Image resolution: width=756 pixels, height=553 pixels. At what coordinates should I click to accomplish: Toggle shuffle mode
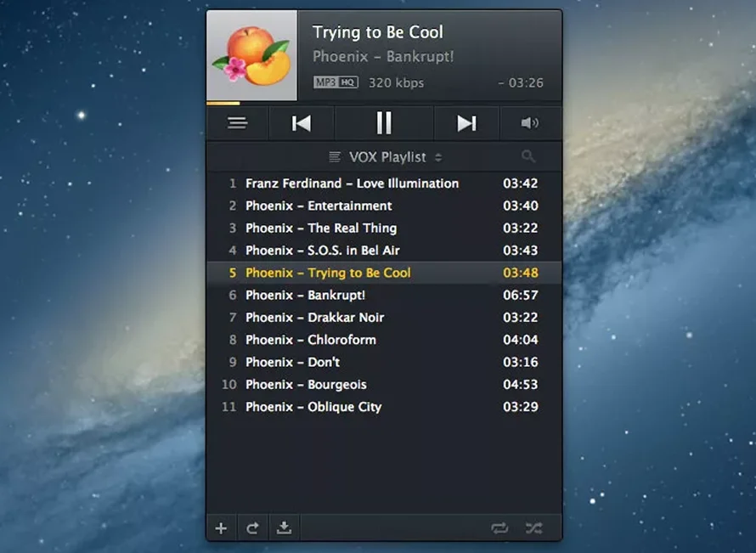coord(533,528)
